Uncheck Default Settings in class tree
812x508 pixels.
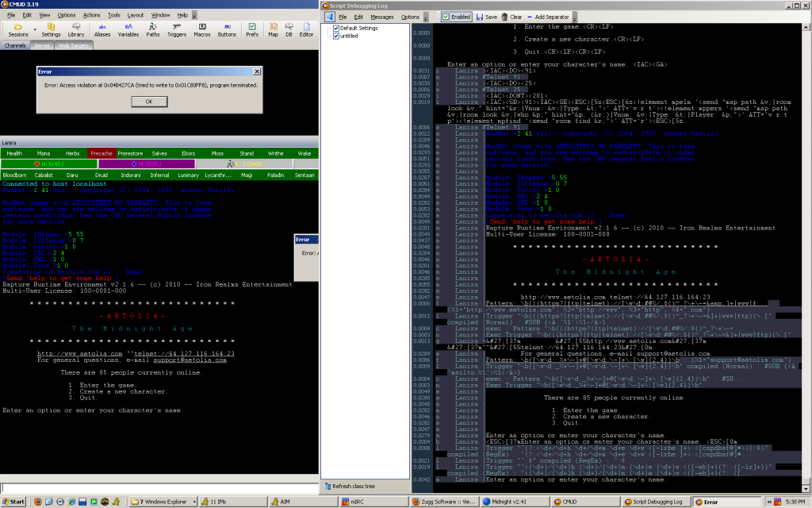pos(336,28)
